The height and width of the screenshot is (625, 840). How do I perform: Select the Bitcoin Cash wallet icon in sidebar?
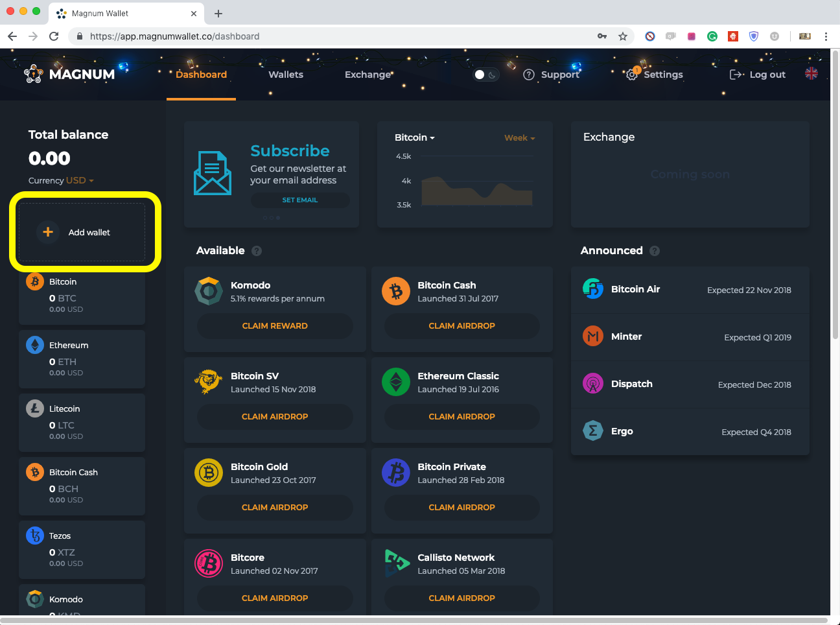click(35, 472)
